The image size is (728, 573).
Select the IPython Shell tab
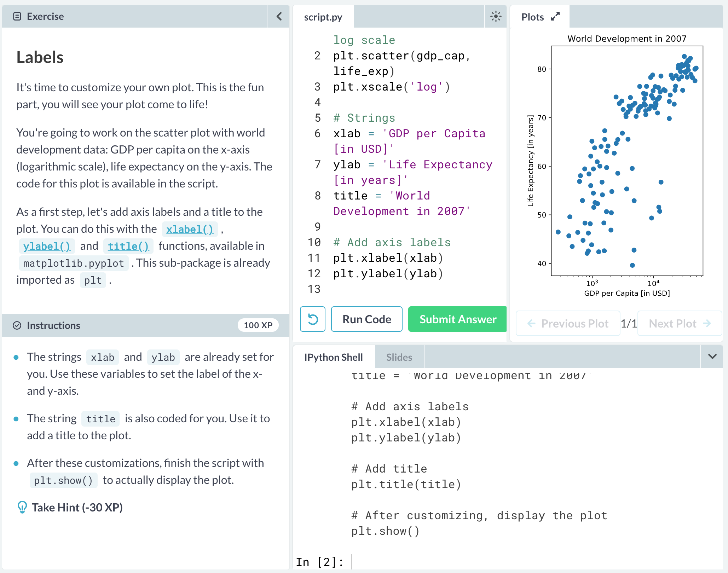(x=333, y=357)
